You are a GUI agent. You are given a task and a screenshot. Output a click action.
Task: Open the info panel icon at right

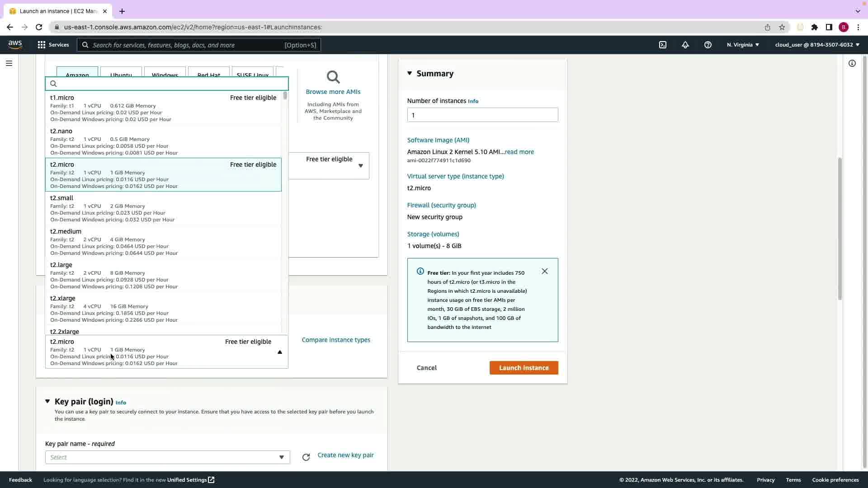pos(852,63)
